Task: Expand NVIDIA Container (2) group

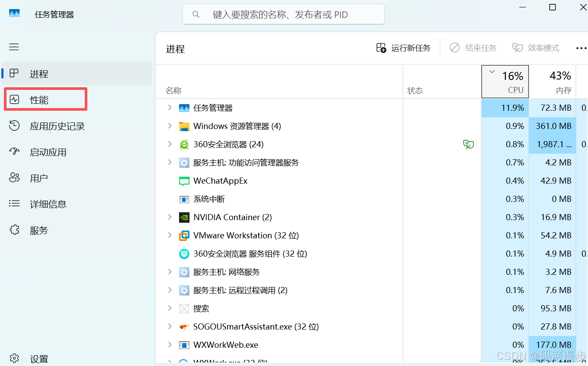Action: pos(170,217)
